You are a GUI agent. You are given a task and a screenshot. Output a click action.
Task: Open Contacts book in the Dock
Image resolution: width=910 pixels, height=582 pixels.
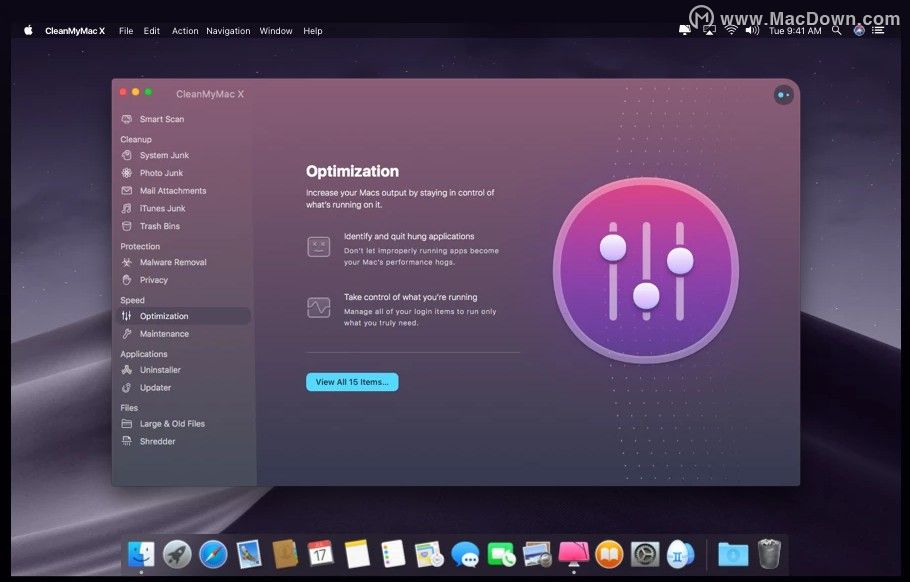285,554
